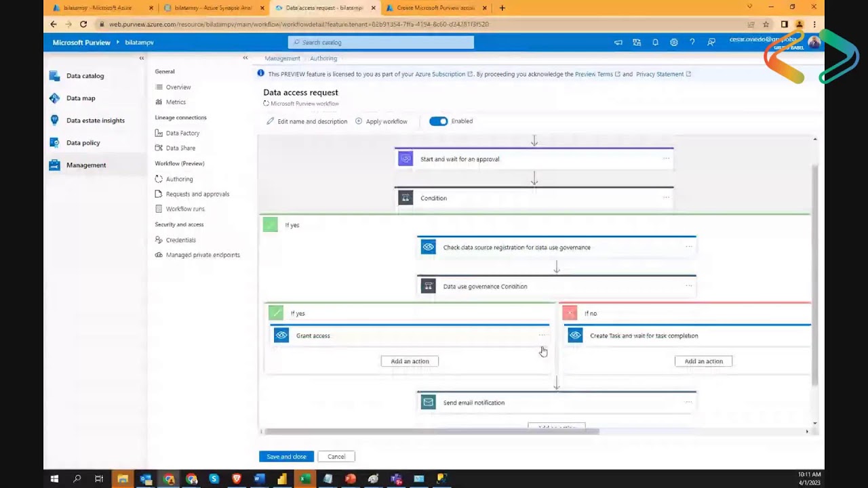Open Data policy section
The height and width of the screenshot is (488, 868).
83,143
